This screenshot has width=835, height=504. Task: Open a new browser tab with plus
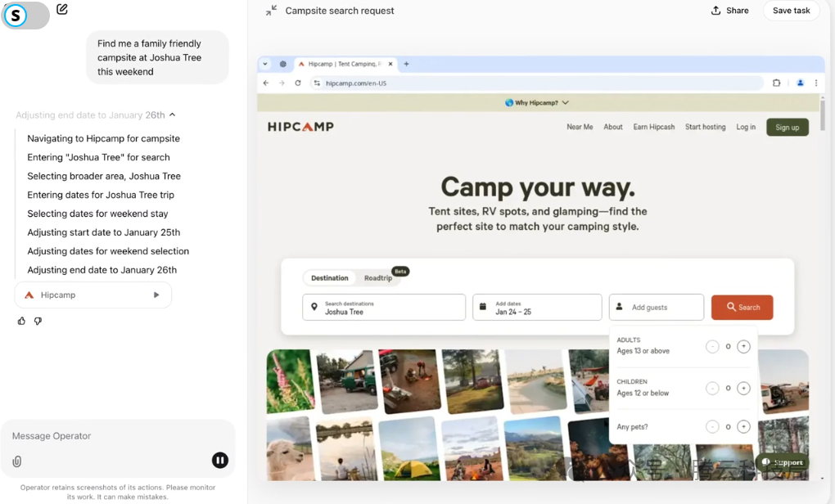406,64
